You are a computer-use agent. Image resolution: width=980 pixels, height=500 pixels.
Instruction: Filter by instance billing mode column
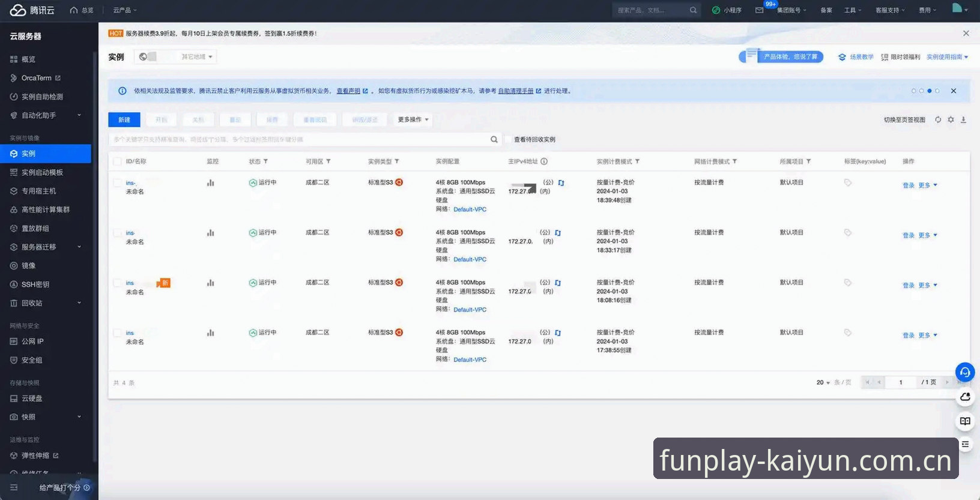(x=637, y=161)
